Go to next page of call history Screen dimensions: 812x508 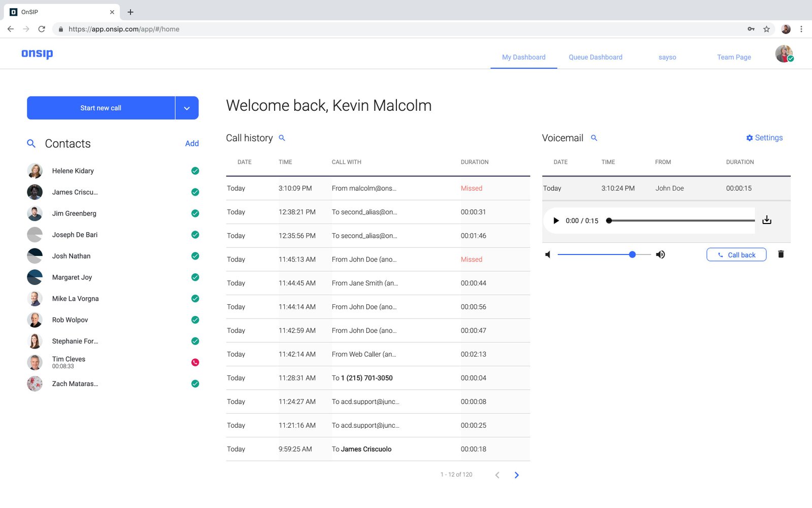(x=517, y=475)
